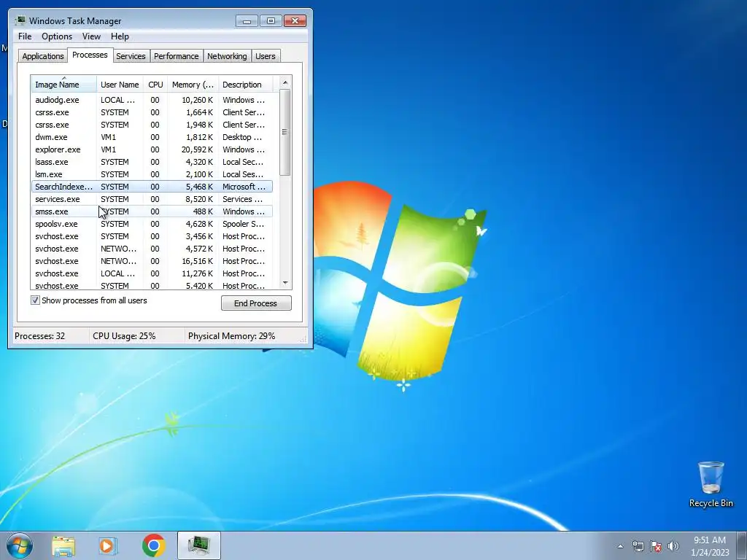Switch to the Performance tab
This screenshot has height=560, width=747.
coord(177,56)
